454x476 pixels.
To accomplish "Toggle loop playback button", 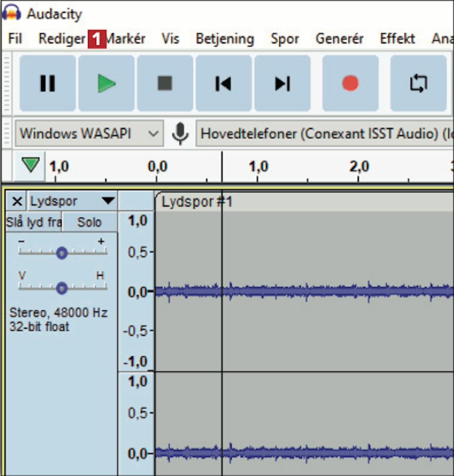I will click(419, 83).
